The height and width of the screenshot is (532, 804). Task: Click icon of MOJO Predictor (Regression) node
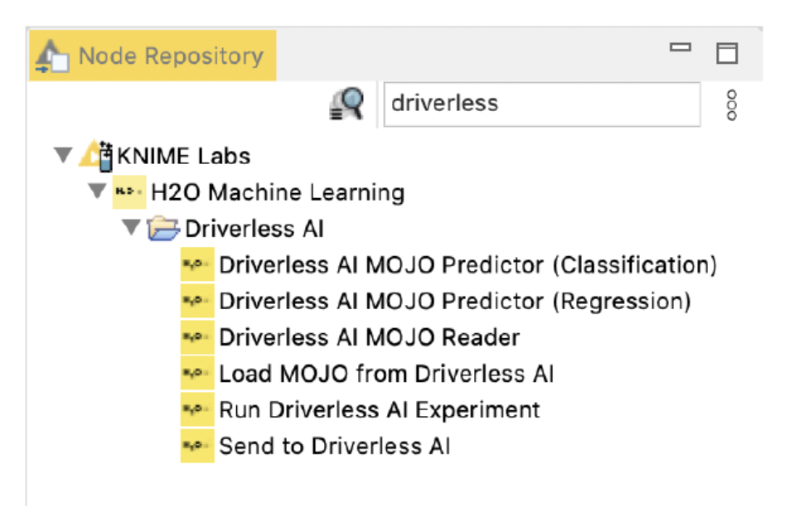197,302
